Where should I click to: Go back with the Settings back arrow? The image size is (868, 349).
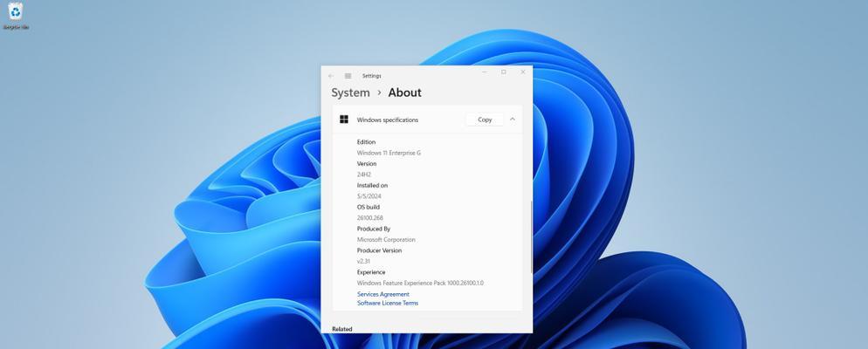[x=331, y=76]
